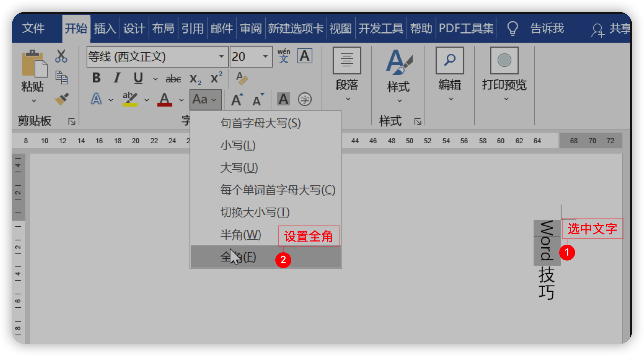Open the Paragraph group icon
644x356 pixels.
click(347, 61)
